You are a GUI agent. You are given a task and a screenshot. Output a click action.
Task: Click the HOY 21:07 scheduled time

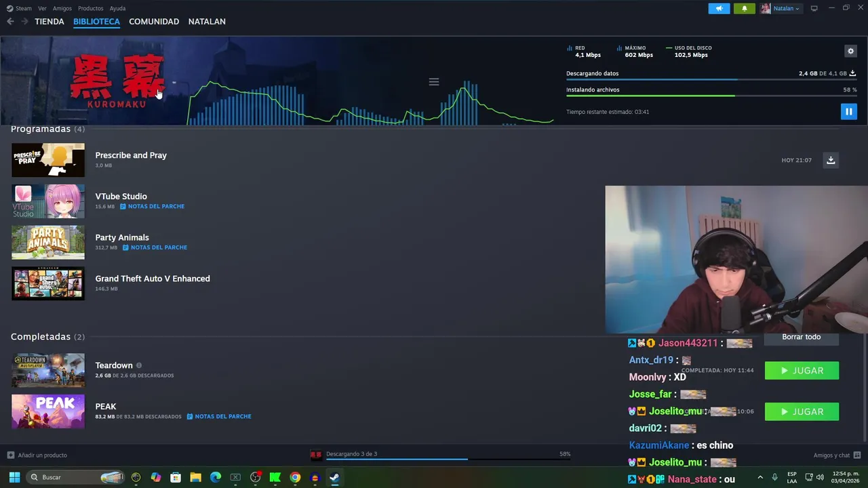click(x=796, y=160)
